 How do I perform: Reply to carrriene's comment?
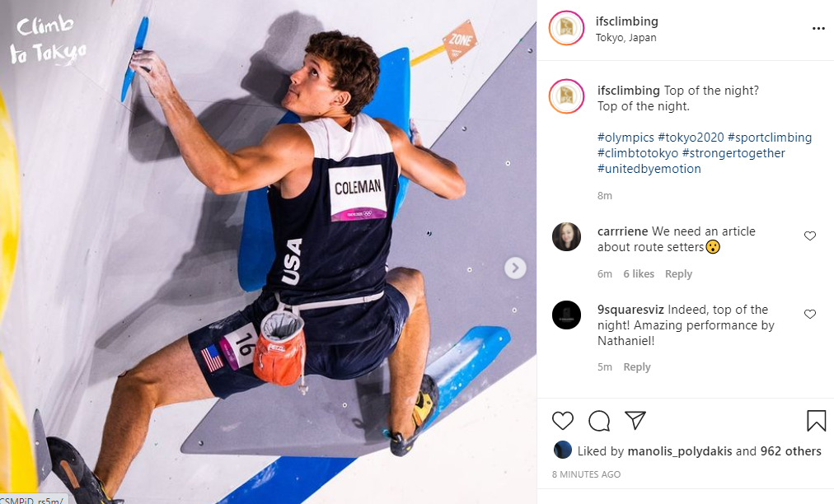pyautogui.click(x=678, y=274)
